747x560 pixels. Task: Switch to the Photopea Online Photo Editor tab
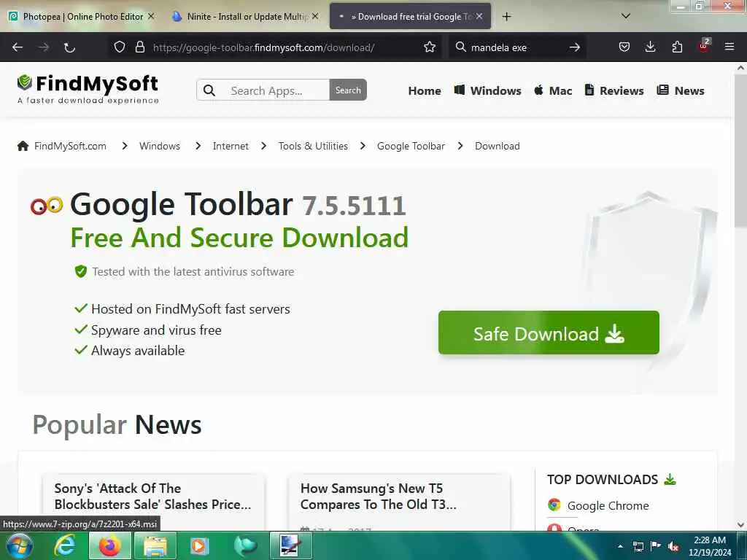coord(82,17)
